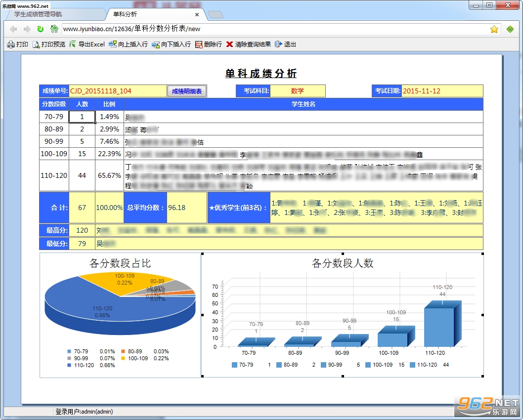
Task: Click the browser back arrow
Action: (x=13, y=29)
